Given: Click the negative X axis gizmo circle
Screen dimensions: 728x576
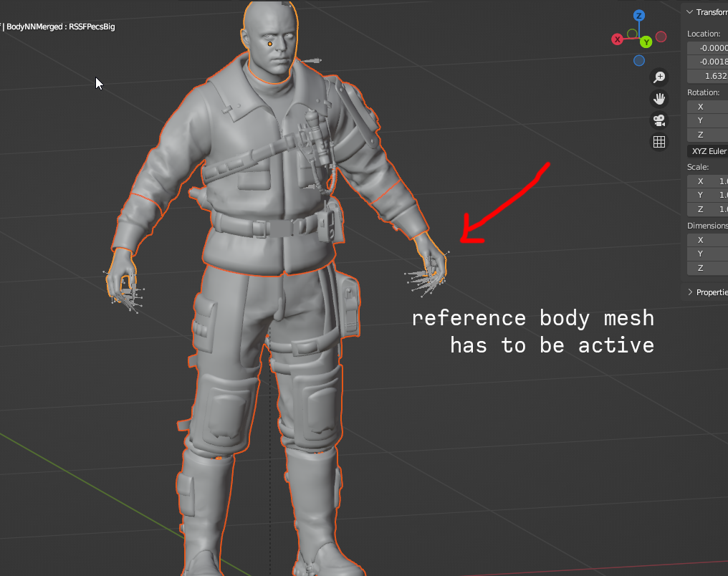Looking at the screenshot, I should (661, 37).
